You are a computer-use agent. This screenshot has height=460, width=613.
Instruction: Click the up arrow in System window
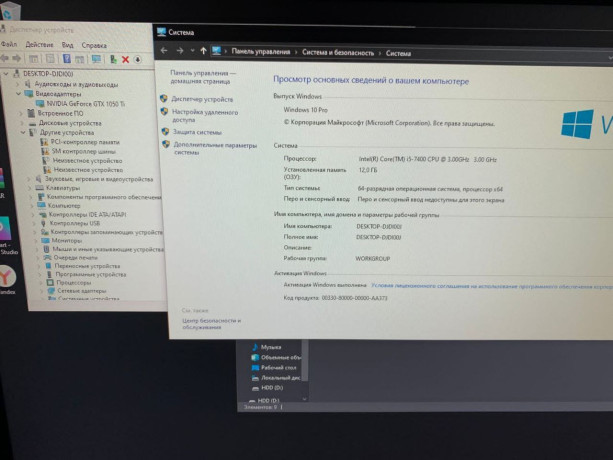click(205, 51)
